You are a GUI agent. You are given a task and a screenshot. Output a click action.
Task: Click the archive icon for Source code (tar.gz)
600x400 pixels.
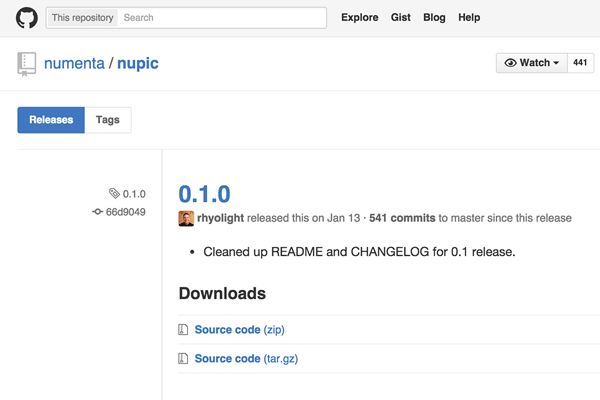click(x=183, y=359)
